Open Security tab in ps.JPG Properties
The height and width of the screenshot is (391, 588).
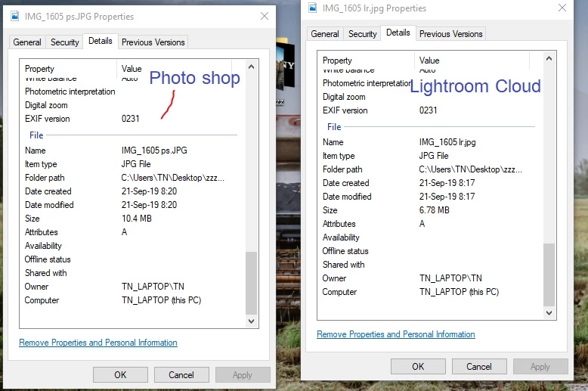click(x=65, y=42)
